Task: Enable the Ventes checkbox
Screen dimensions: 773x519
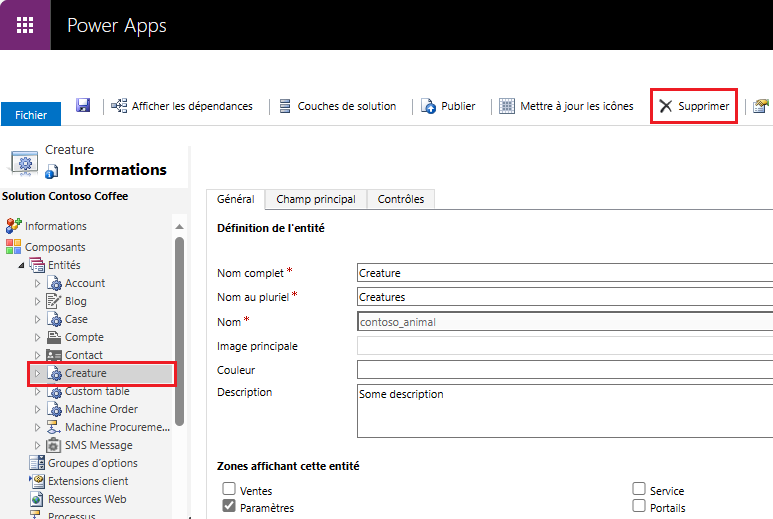Action: pyautogui.click(x=229, y=489)
